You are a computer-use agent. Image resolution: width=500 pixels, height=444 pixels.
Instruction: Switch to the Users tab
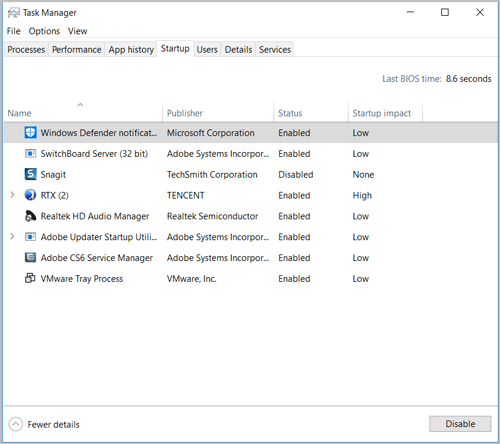click(207, 49)
